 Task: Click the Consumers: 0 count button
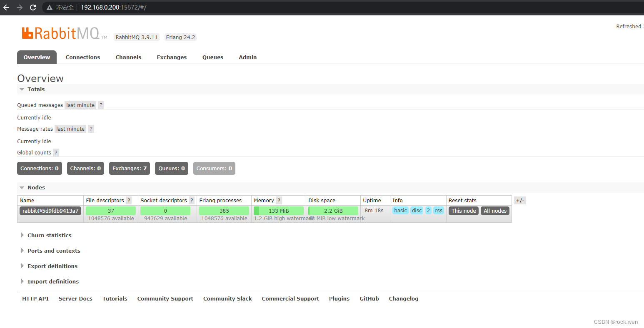click(214, 169)
